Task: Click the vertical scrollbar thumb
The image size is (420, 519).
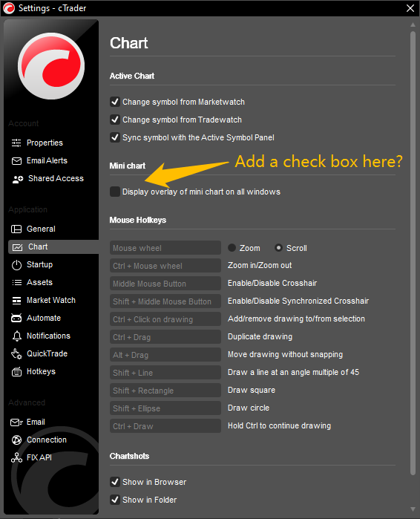Action: (x=413, y=253)
